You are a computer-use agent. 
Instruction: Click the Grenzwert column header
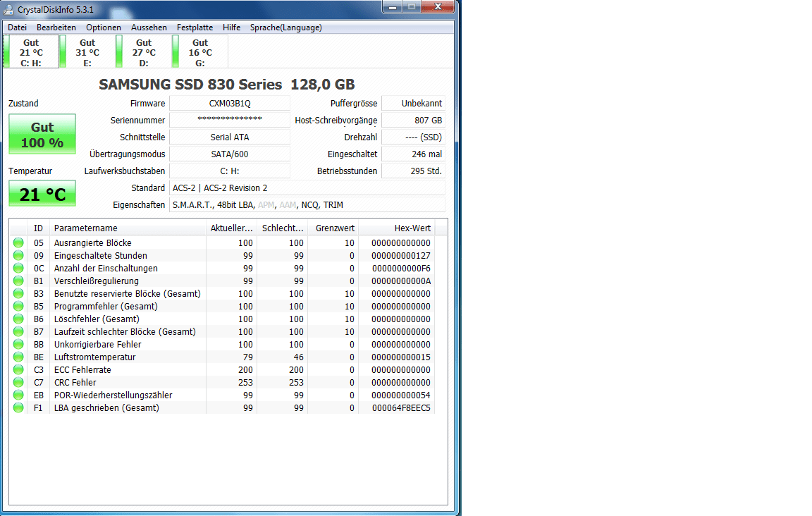(x=333, y=228)
